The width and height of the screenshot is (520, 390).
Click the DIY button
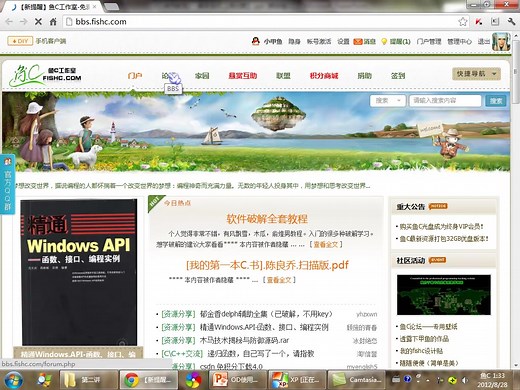point(20,41)
